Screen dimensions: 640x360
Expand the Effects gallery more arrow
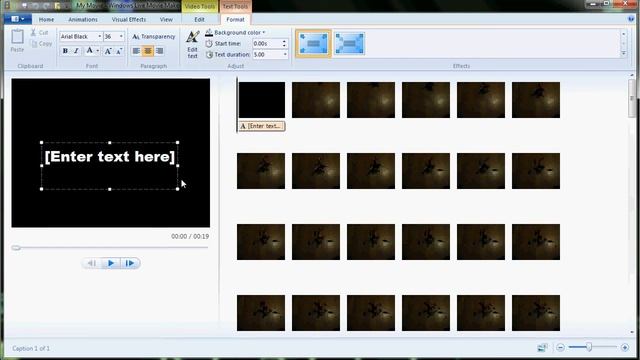(623, 53)
